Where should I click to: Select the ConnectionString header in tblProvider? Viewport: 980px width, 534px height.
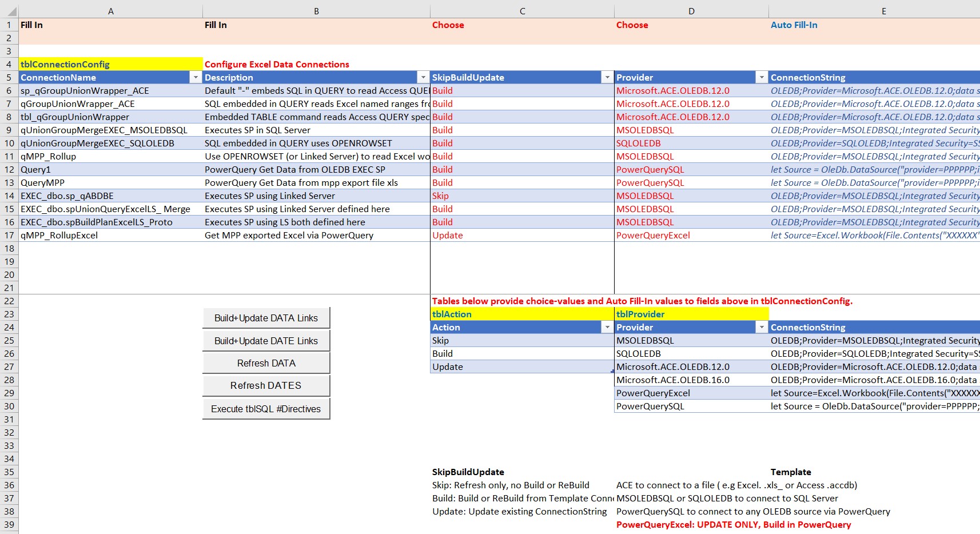874,327
